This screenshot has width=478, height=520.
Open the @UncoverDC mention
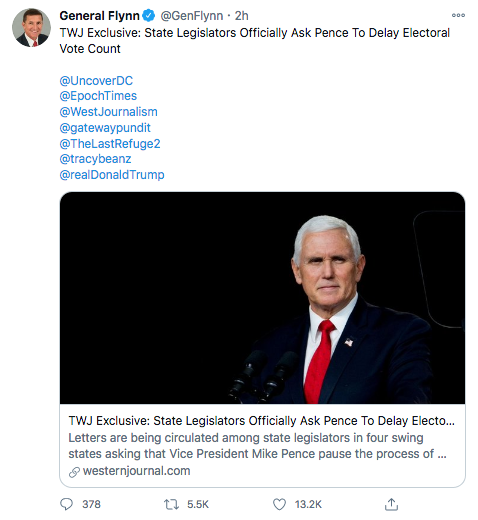(x=96, y=81)
